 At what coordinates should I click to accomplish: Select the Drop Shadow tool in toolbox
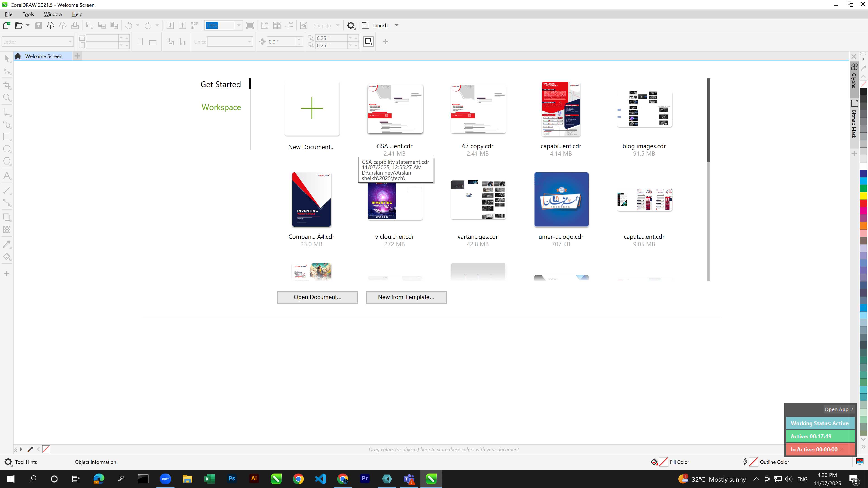[7, 217]
